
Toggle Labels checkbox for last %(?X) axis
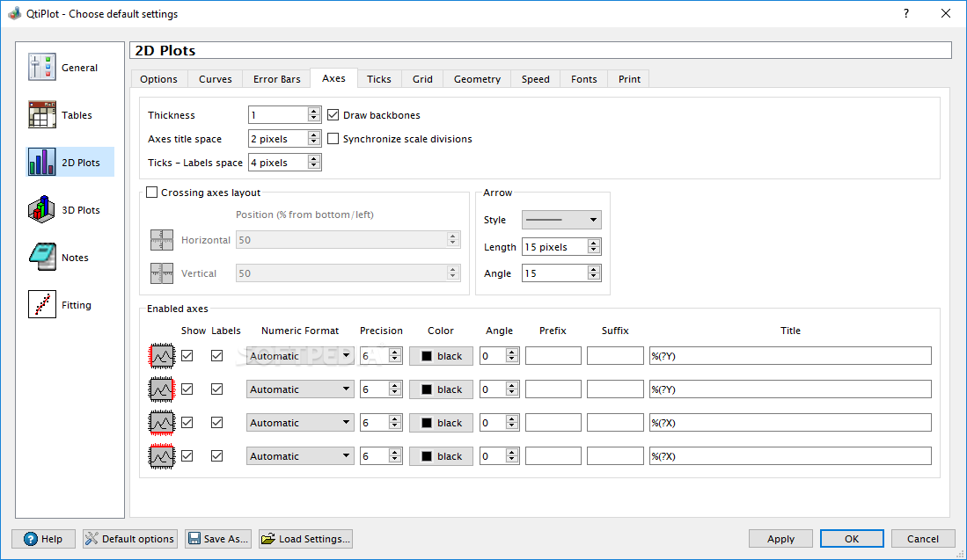pyautogui.click(x=216, y=455)
